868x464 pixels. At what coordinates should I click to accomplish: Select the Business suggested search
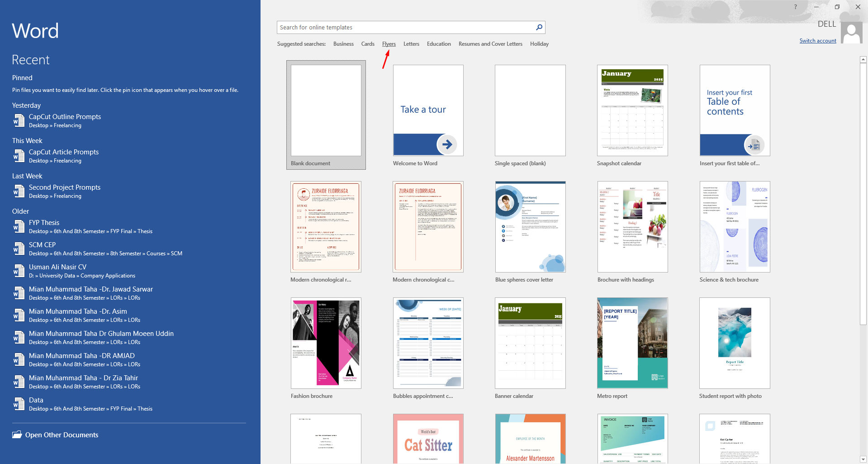point(343,43)
